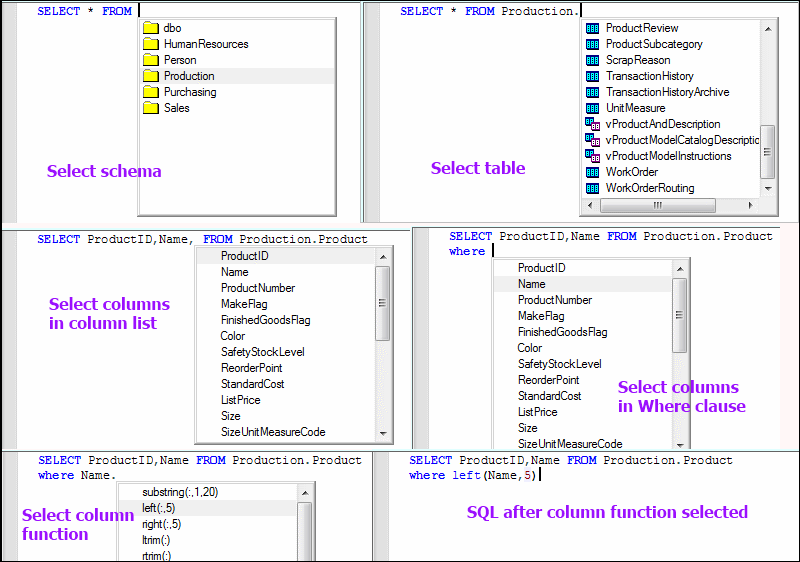The width and height of the screenshot is (800, 562).
Task: Choose MakeFlag in the Where clause popup
Action: coord(541,316)
